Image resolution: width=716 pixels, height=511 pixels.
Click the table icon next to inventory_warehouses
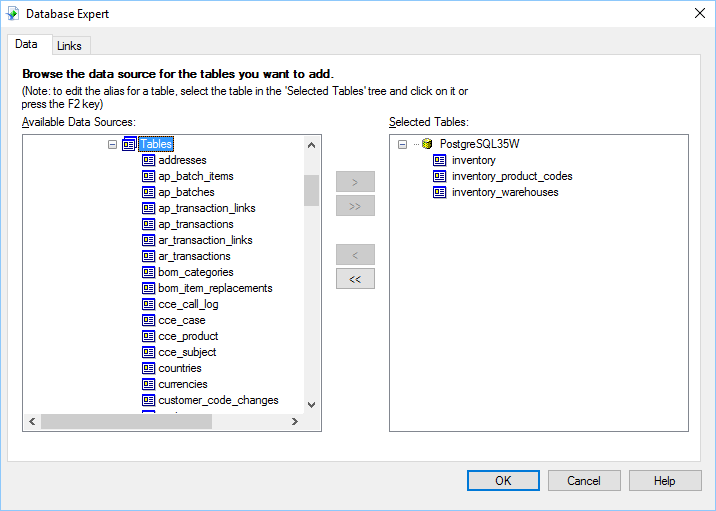point(440,192)
